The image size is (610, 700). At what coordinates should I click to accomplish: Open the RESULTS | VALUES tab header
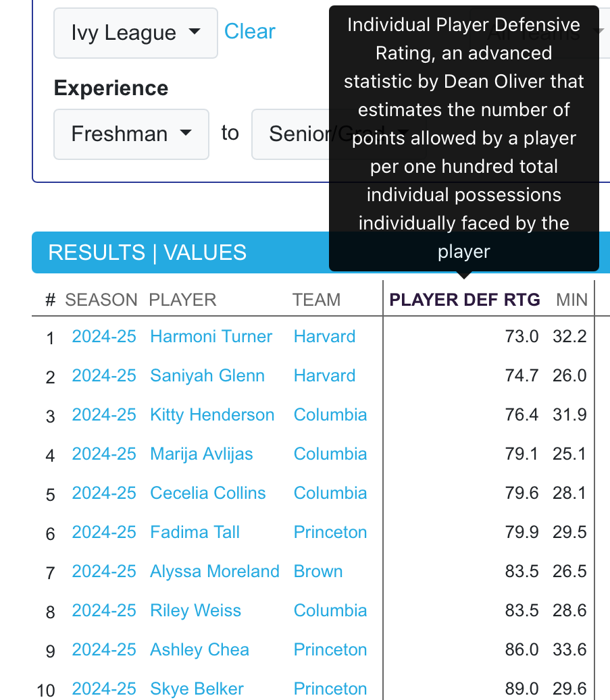click(147, 252)
